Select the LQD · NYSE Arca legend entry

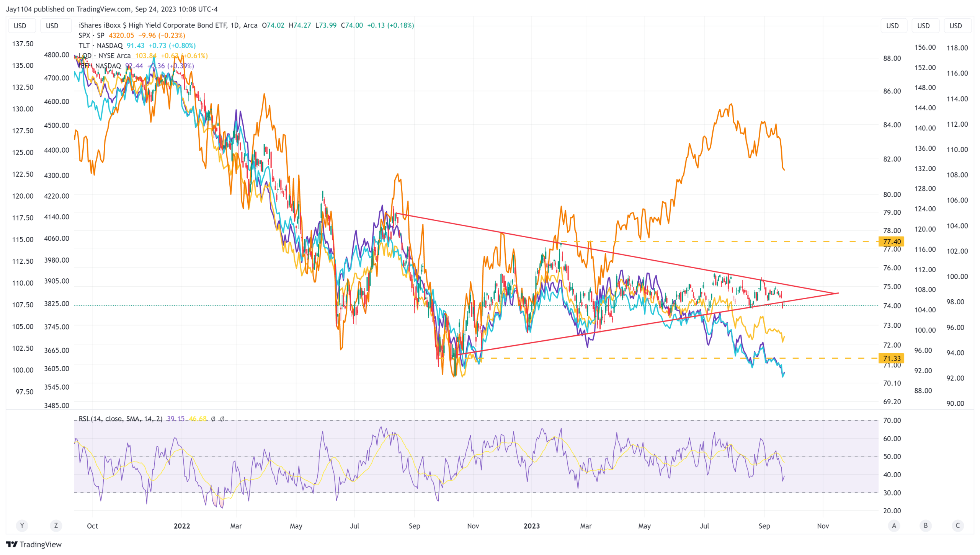105,56
